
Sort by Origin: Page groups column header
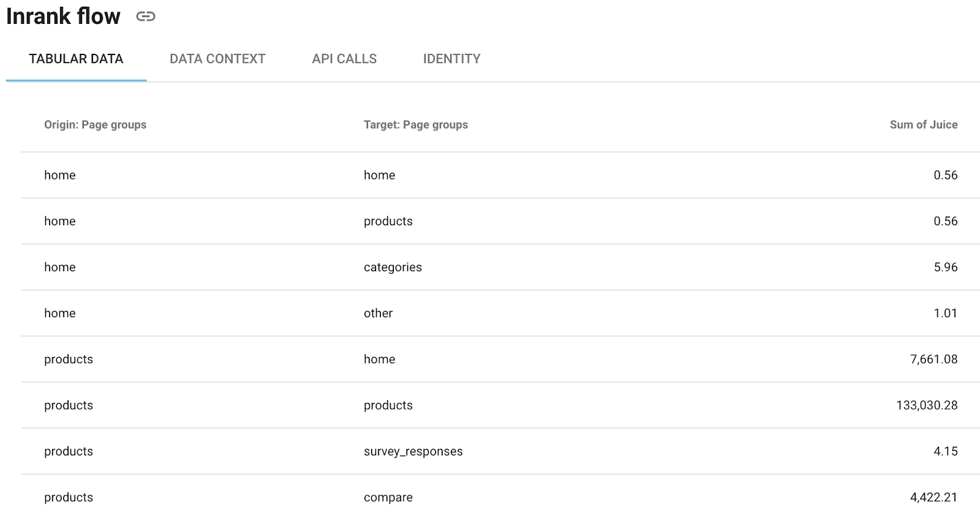95,125
